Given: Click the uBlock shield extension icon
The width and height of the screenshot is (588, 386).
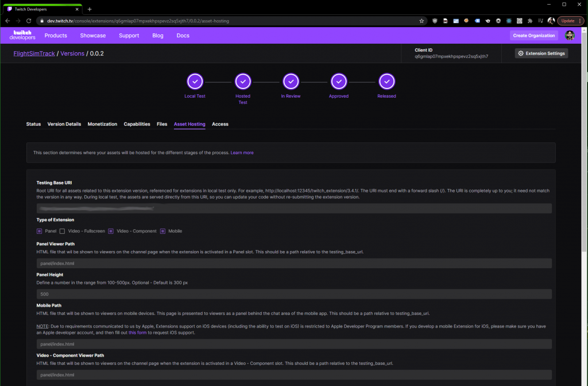Looking at the screenshot, I should (435, 21).
